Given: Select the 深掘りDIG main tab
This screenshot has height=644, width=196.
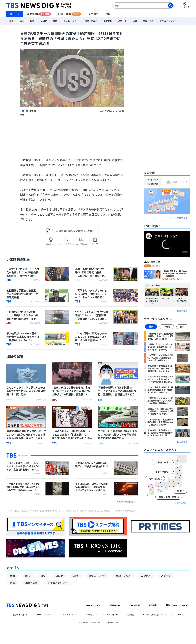Looking at the screenshot, I should tap(39, 14).
